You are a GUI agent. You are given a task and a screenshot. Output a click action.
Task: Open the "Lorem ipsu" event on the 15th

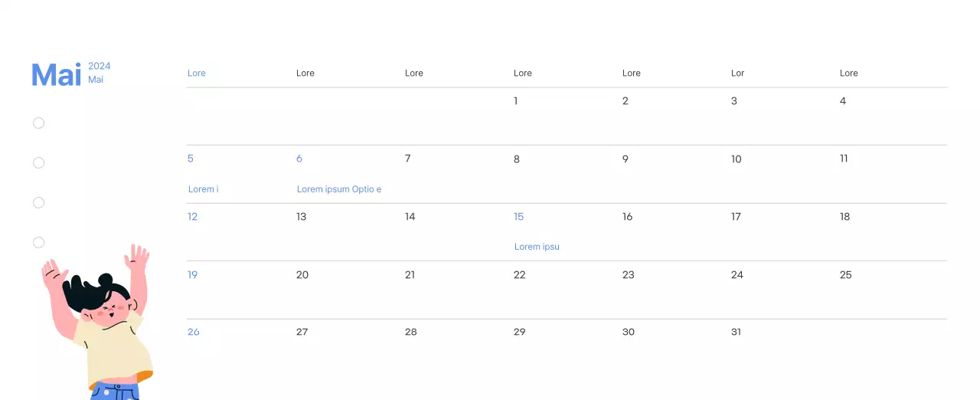pos(537,247)
